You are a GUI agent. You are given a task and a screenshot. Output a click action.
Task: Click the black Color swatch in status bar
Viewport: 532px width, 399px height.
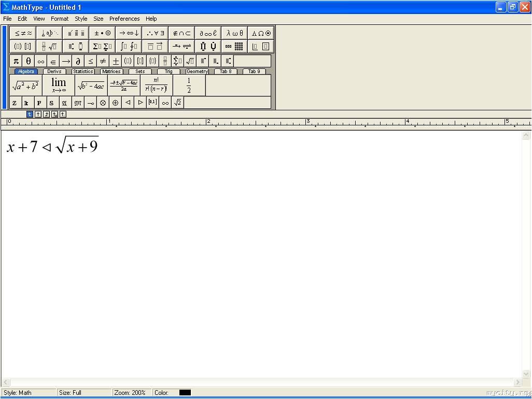tap(185, 393)
